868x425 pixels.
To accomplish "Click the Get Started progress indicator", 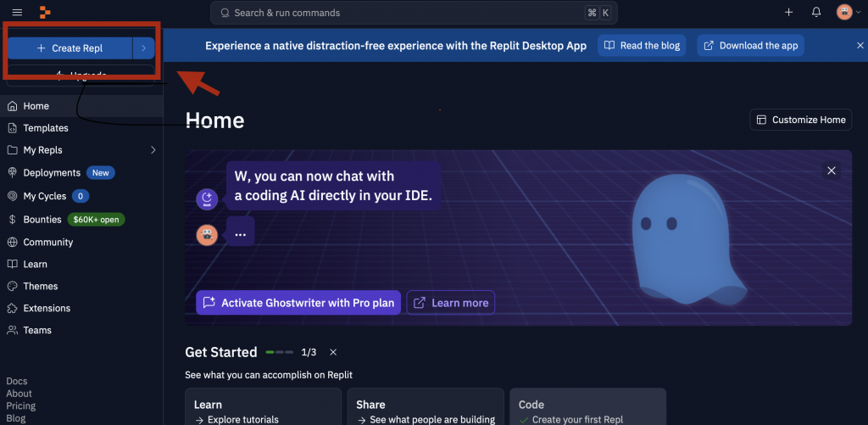I will click(x=280, y=352).
